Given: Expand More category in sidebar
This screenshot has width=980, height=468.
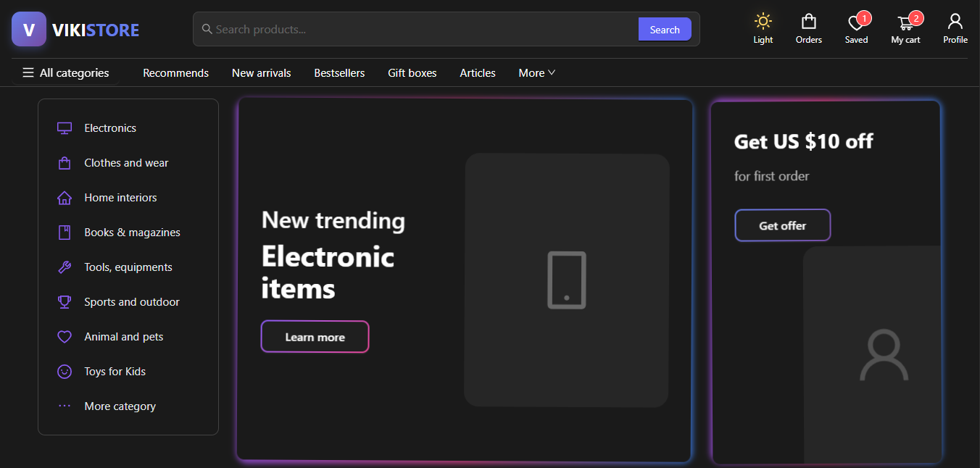Looking at the screenshot, I should (120, 406).
